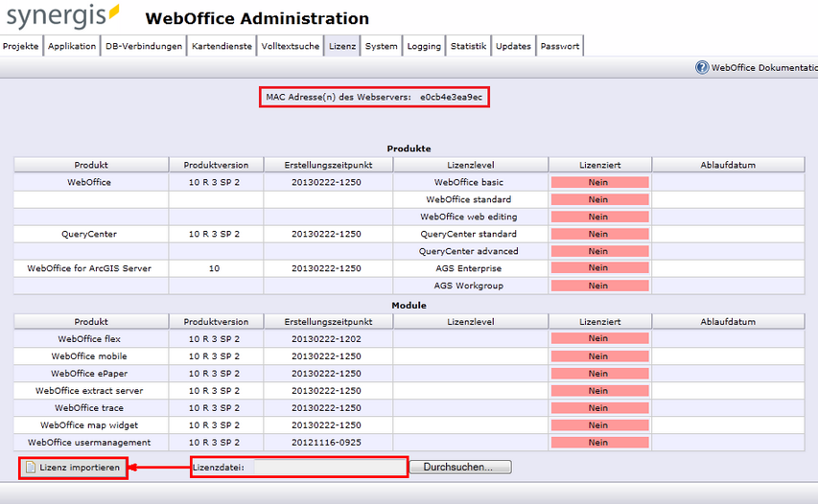Click the Produkt header in Module table

coord(91,322)
